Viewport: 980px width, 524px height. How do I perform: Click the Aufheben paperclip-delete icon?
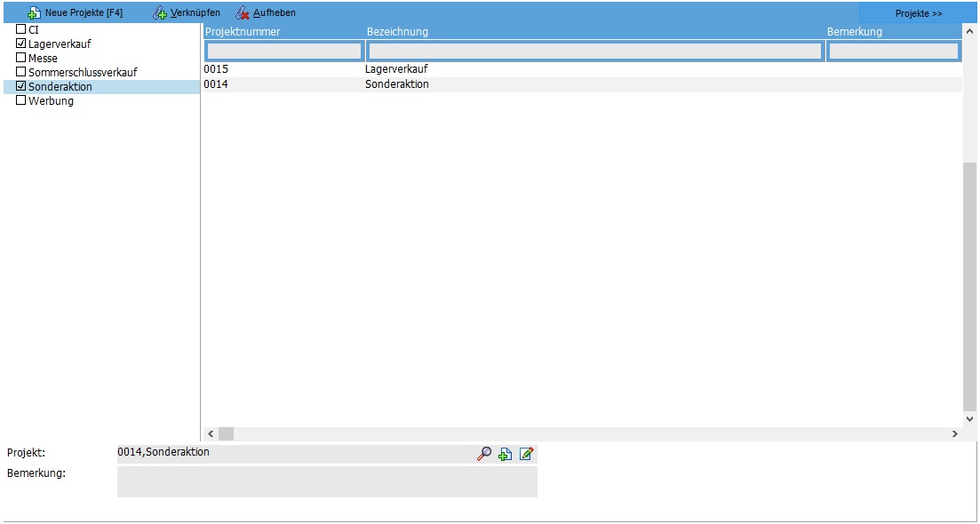(243, 12)
